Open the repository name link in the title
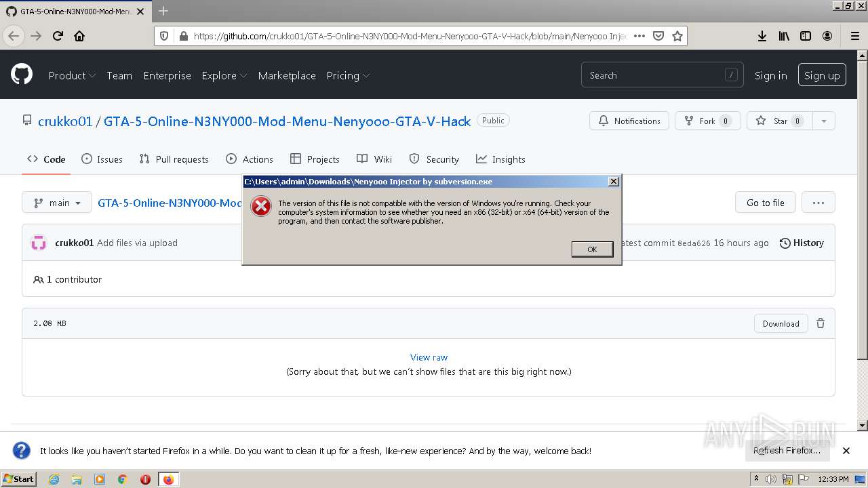Viewport: 868px width, 488px height. pyautogui.click(x=287, y=121)
